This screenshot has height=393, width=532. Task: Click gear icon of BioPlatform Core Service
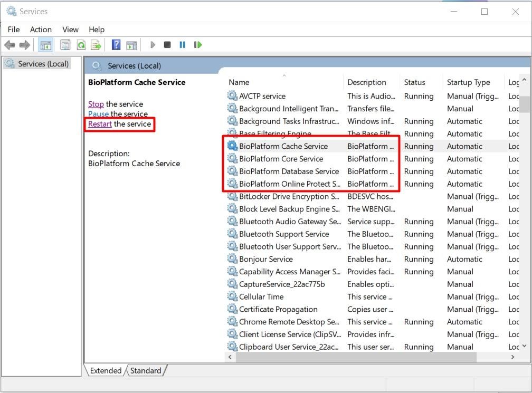(232, 159)
